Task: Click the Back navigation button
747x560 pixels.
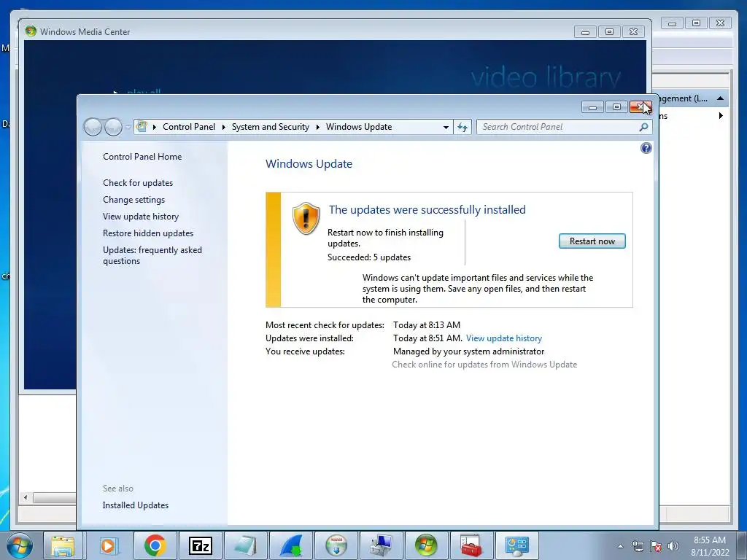Action: point(93,127)
